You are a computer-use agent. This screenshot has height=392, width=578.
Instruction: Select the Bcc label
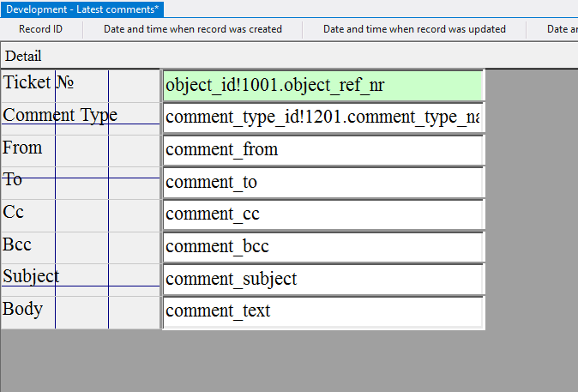click(x=17, y=244)
